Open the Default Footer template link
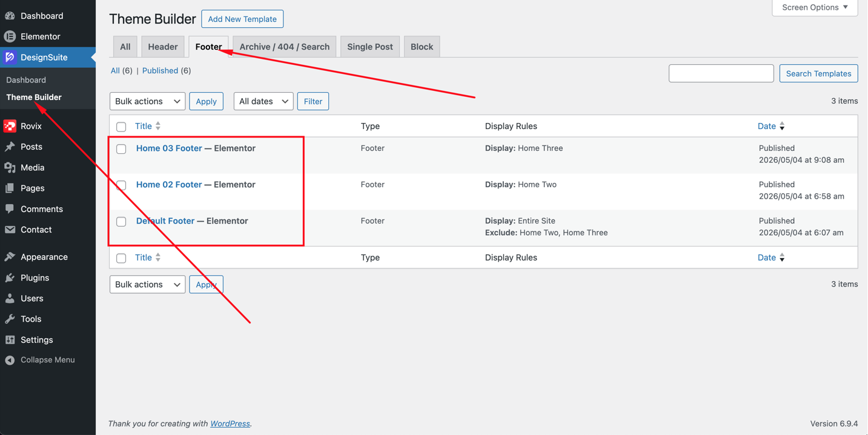The height and width of the screenshot is (435, 868). coord(165,221)
